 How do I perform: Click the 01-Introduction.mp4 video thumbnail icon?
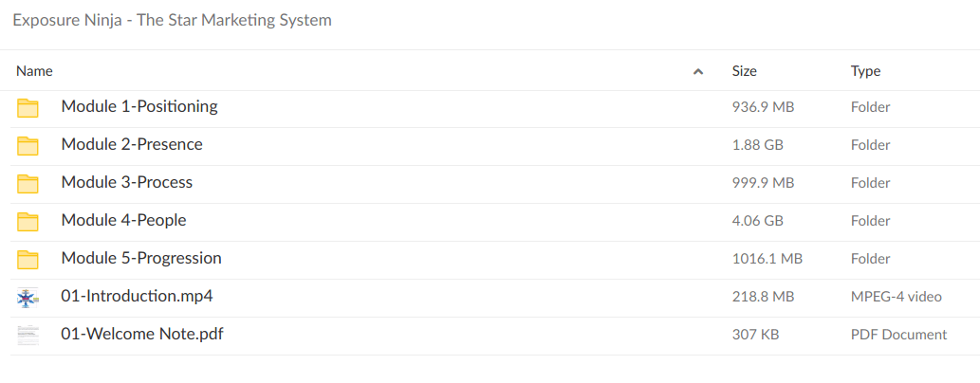coord(28,297)
